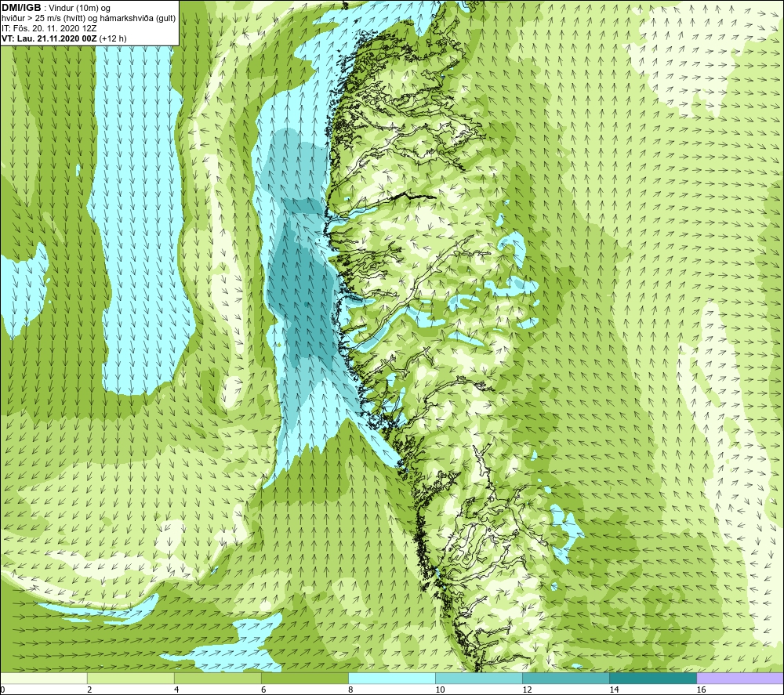Screen dimensions: 784x695
Task: Click the 12–14 m/s teal swatch
Action: coord(566,678)
